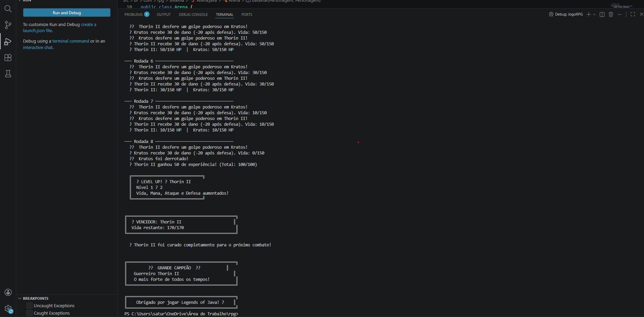
Task: Click the BREAKPOINTS section title
Action: (36, 298)
